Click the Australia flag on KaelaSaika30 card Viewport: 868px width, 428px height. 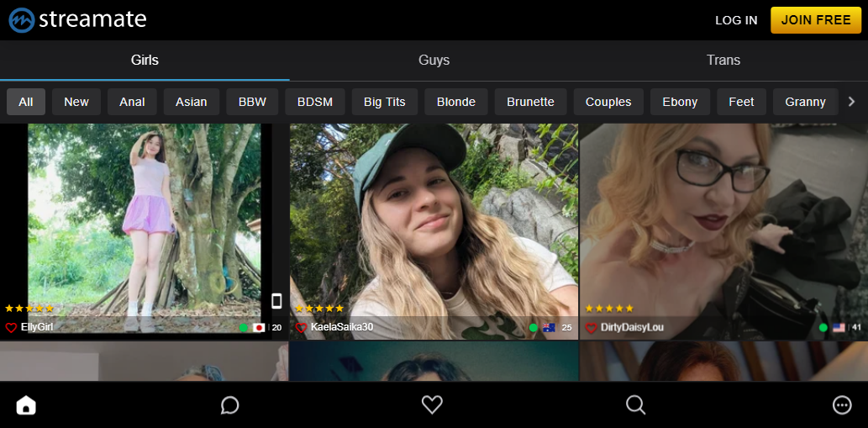pyautogui.click(x=550, y=328)
